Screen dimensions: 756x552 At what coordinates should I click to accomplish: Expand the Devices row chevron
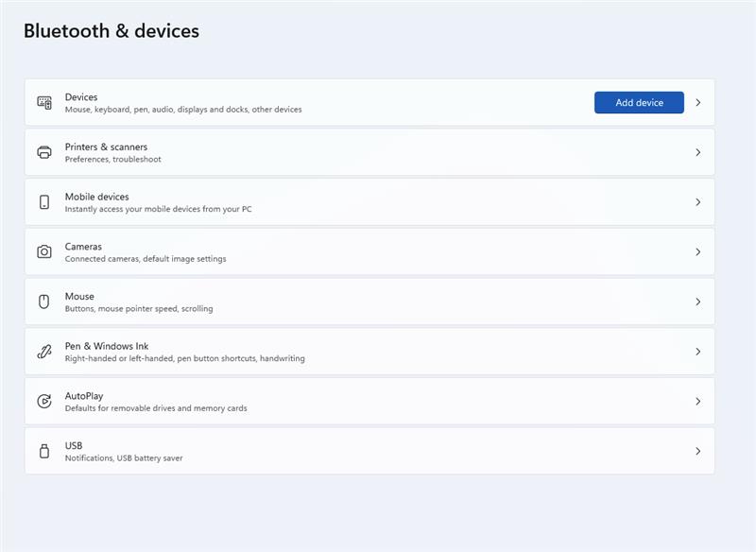pos(698,103)
